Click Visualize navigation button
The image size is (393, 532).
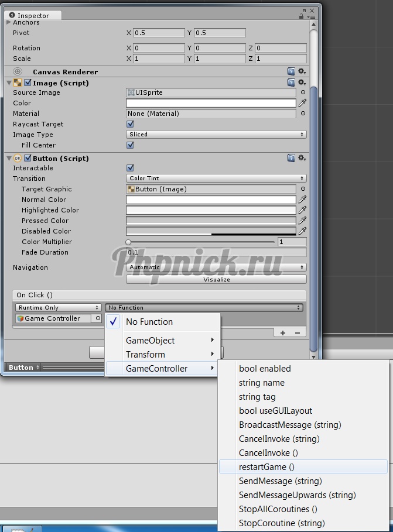(x=216, y=279)
